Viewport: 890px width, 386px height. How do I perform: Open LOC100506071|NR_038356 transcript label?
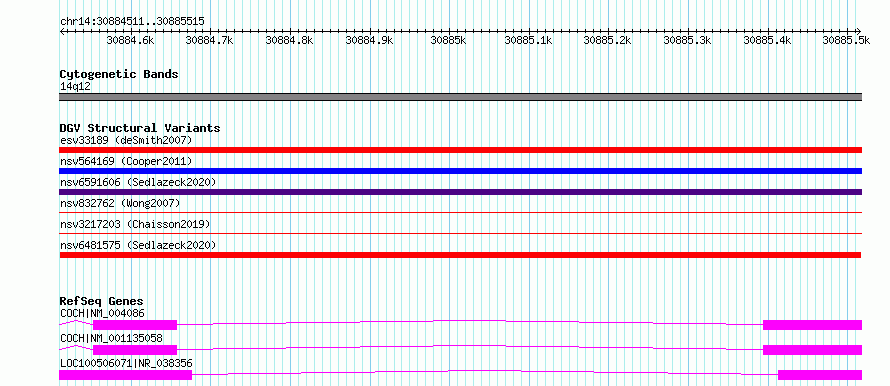tap(128, 363)
